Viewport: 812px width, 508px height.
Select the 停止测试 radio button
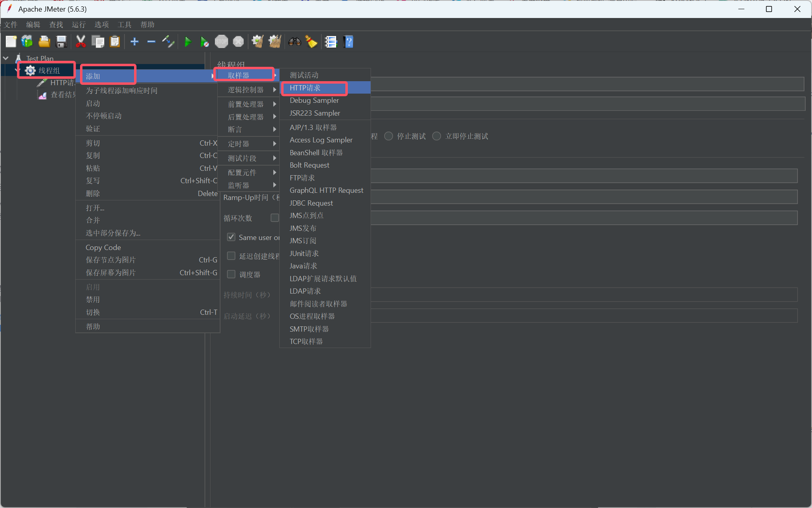[388, 136]
